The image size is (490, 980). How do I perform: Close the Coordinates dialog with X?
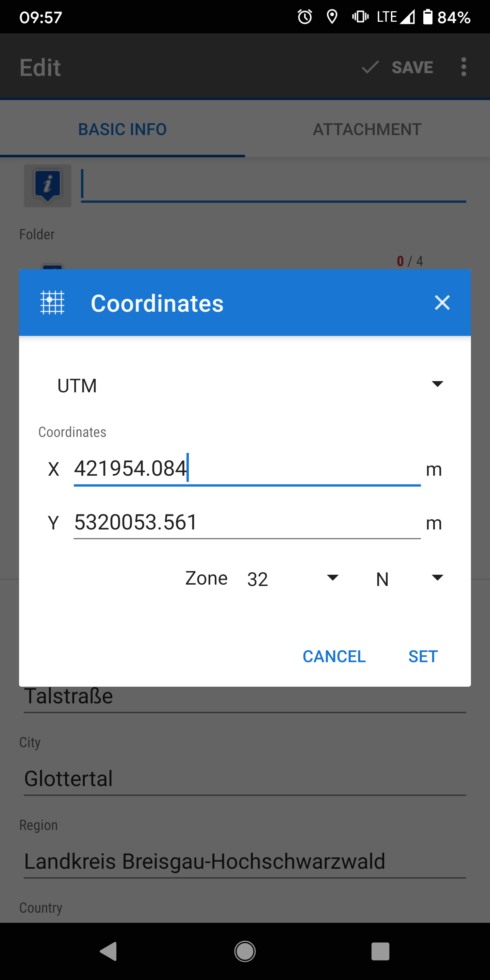[442, 303]
